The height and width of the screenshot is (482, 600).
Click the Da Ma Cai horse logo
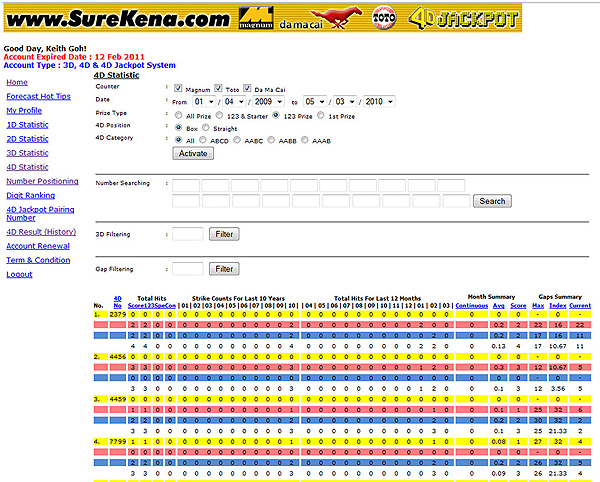coord(321,18)
